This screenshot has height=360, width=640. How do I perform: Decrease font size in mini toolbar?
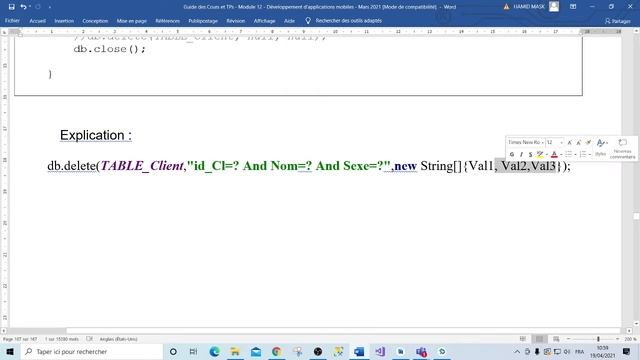(x=579, y=142)
